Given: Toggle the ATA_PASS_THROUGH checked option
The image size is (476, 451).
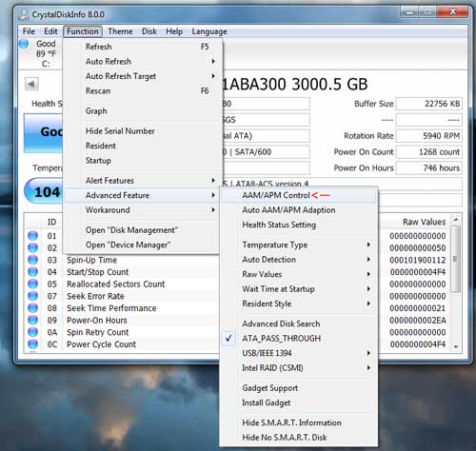Looking at the screenshot, I should coord(299,339).
